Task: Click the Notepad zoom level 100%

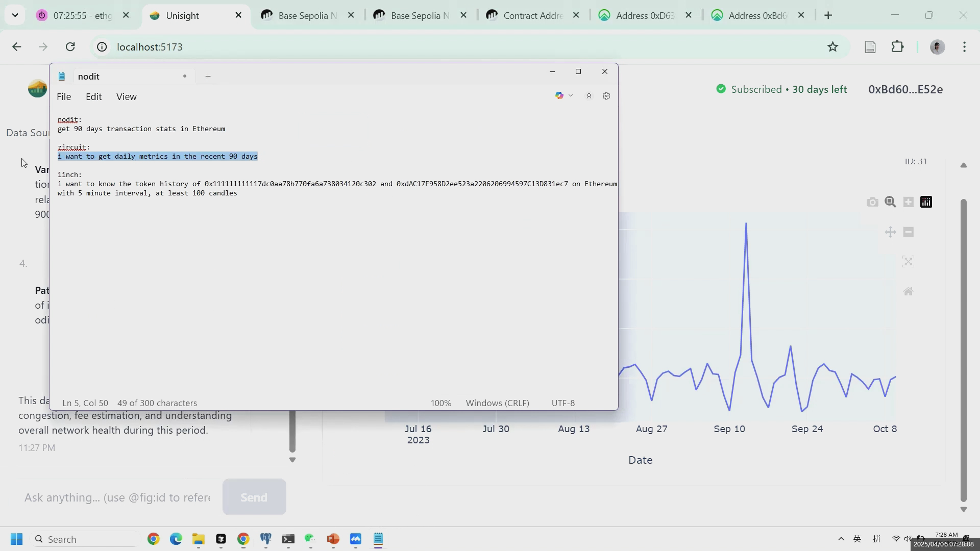Action: pyautogui.click(x=440, y=403)
